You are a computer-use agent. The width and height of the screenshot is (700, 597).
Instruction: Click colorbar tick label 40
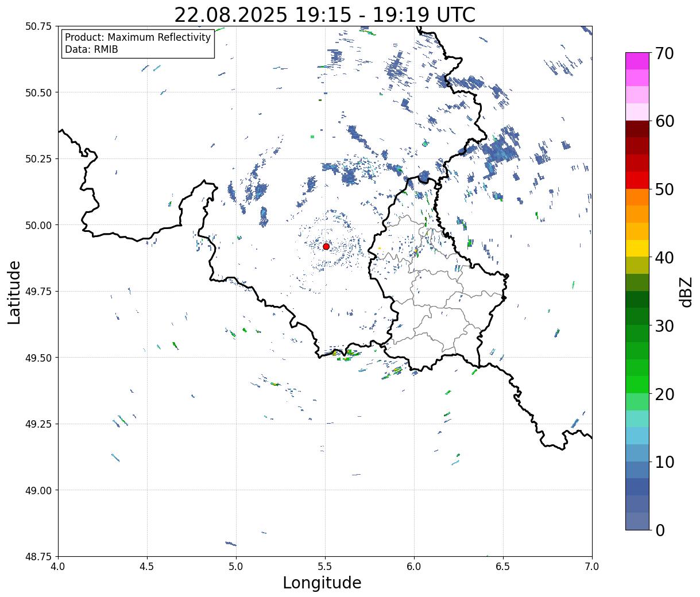[665, 258]
